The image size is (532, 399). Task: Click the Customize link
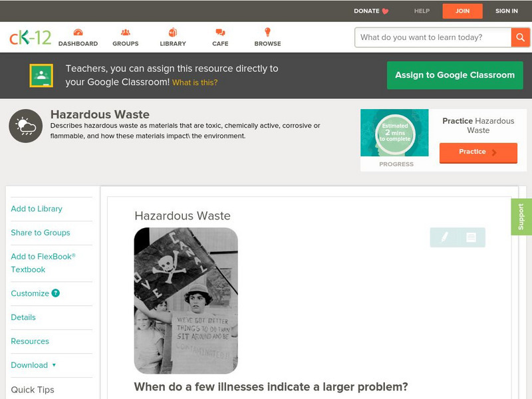[30, 293]
